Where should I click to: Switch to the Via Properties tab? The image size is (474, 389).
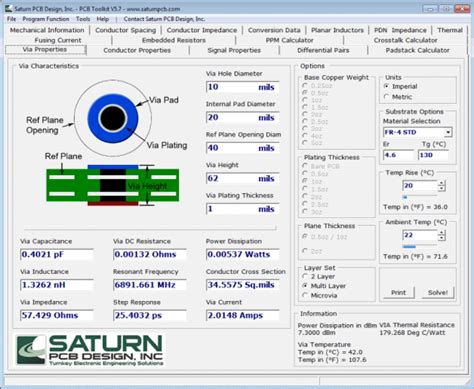(x=45, y=50)
